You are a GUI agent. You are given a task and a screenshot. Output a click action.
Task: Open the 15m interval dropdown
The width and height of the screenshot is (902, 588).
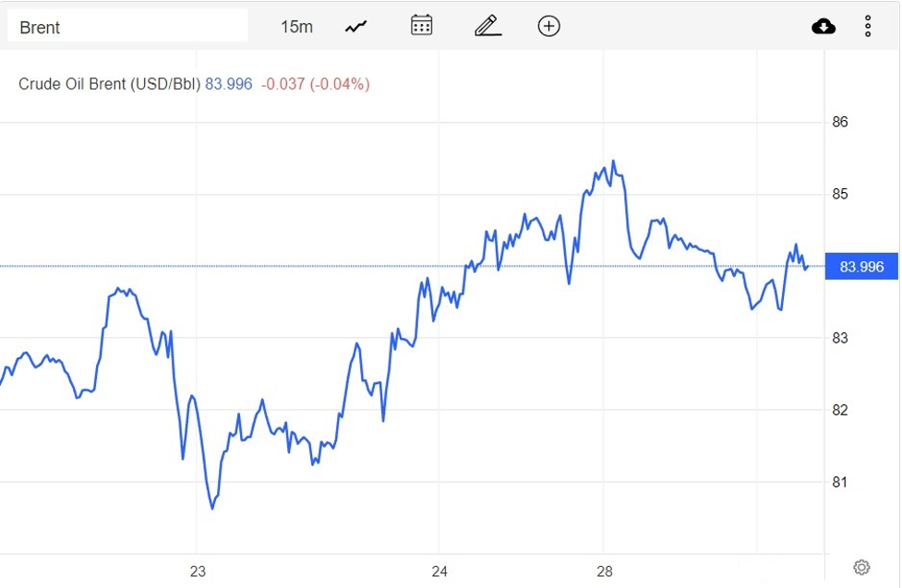(296, 27)
